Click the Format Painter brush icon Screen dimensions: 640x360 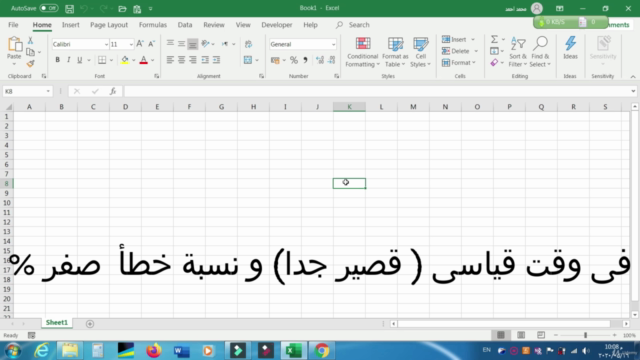30,63
